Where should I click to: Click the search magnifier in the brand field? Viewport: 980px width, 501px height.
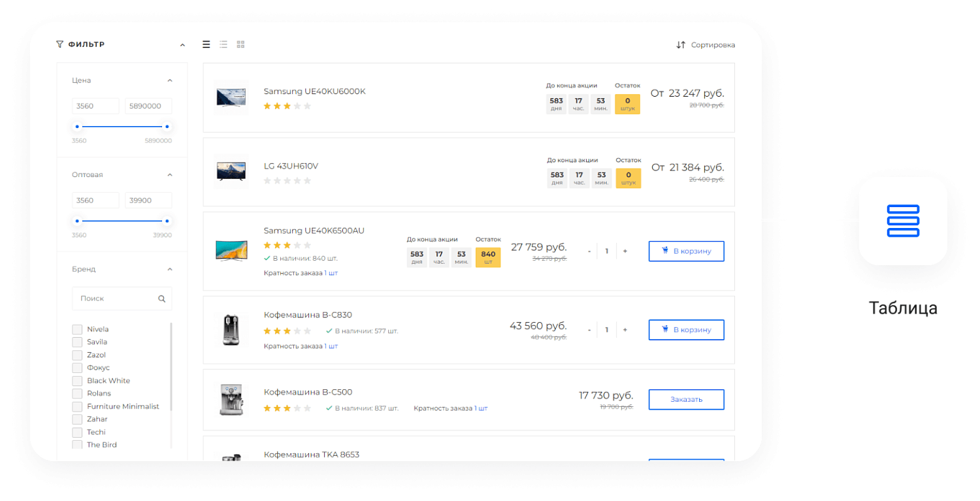[x=161, y=299]
